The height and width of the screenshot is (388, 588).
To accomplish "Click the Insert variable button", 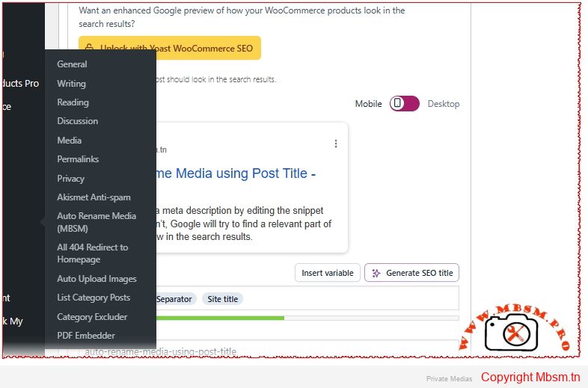I will click(328, 273).
